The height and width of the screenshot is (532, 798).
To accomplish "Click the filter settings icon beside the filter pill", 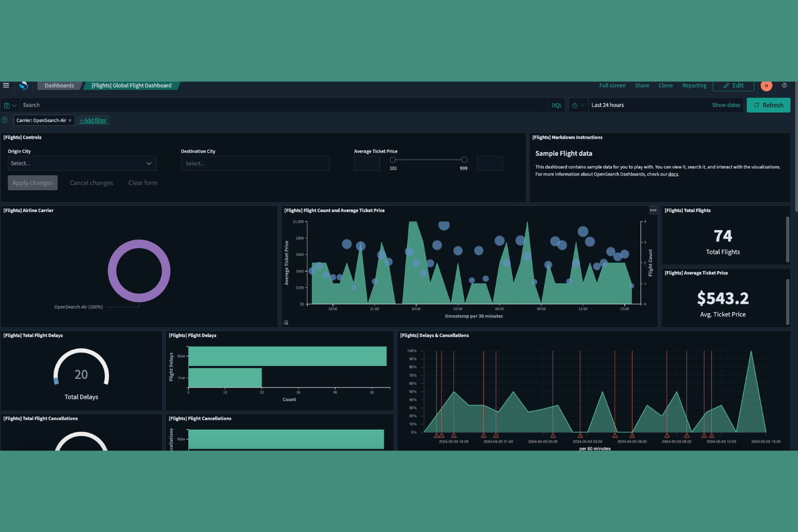I will click(x=5, y=120).
